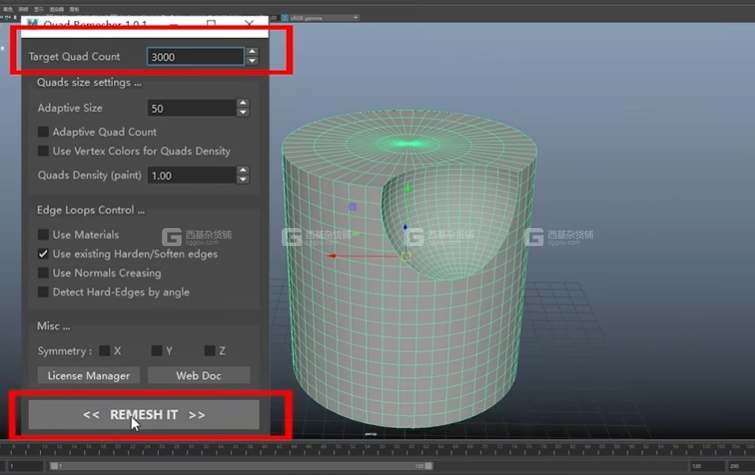755x475 pixels.
Task: Click the playback start frame field showing 1
Action: click(x=24, y=466)
